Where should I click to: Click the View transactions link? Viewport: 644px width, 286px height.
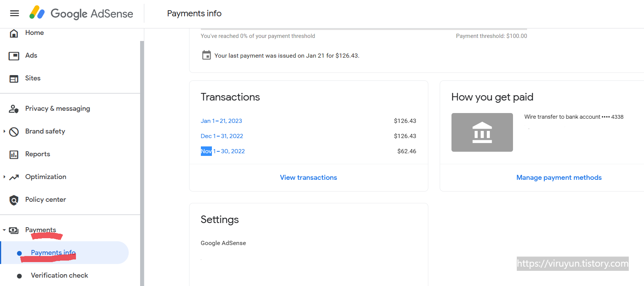(308, 178)
